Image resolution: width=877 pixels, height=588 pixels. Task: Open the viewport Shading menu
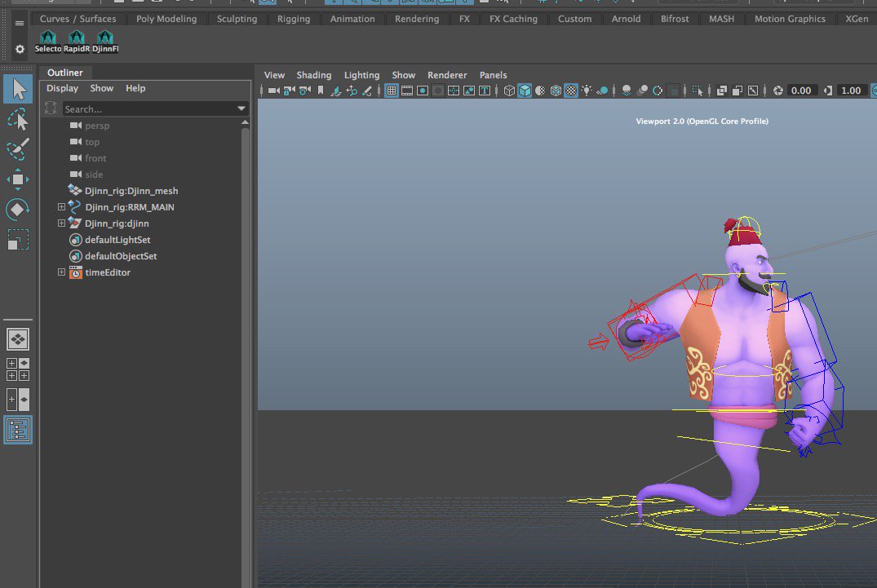click(314, 75)
